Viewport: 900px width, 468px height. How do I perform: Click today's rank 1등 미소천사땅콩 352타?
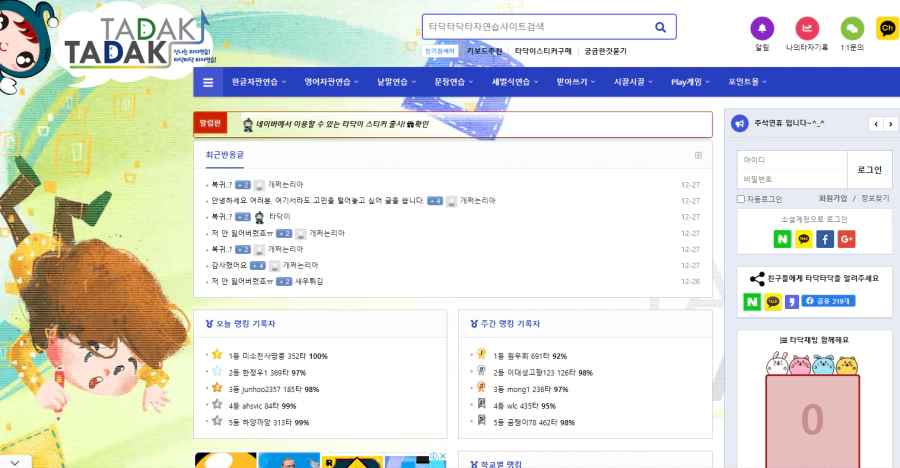coord(278,356)
